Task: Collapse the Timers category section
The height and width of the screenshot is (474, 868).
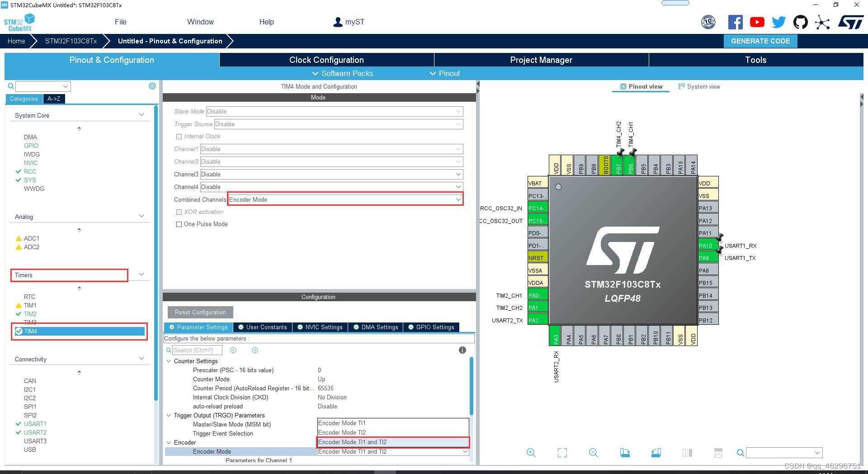Action: pyautogui.click(x=142, y=274)
